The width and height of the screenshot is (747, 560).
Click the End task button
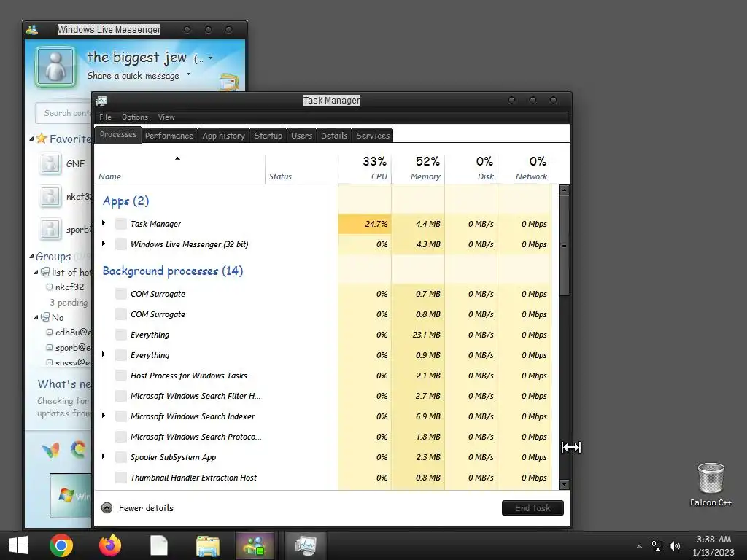pyautogui.click(x=533, y=508)
